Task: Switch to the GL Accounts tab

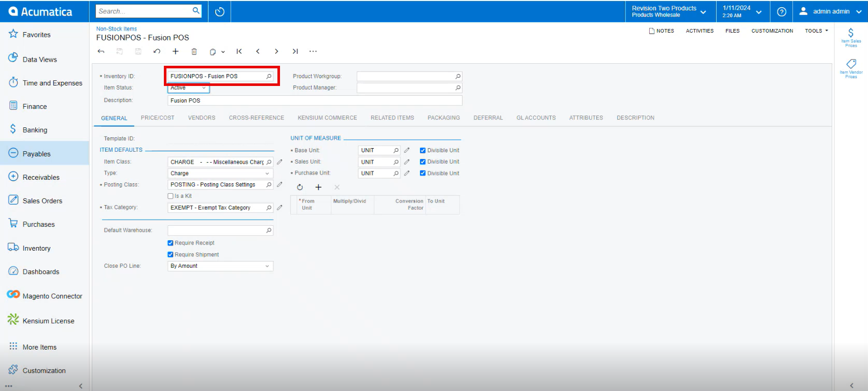Action: pos(536,118)
